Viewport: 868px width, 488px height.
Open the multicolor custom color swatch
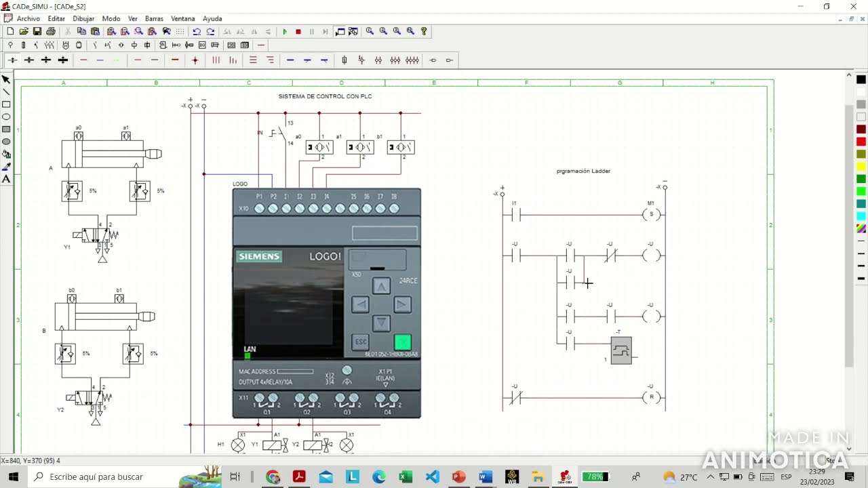[x=861, y=228]
